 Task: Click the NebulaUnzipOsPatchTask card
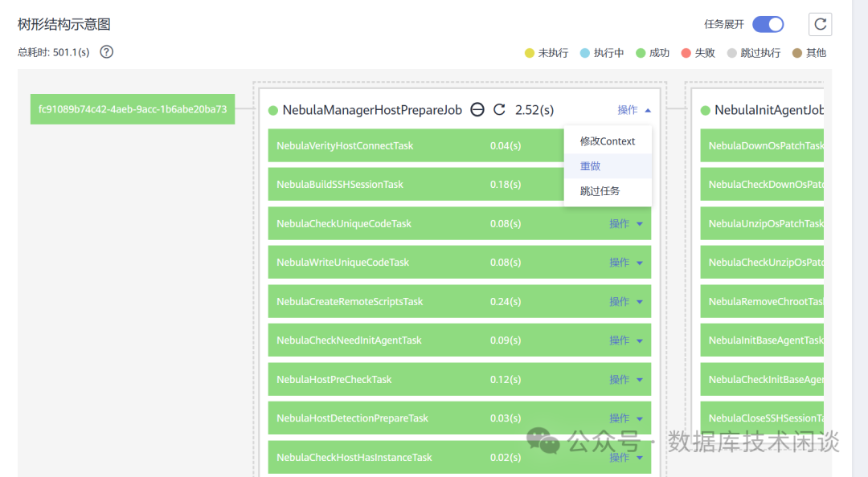(x=762, y=223)
